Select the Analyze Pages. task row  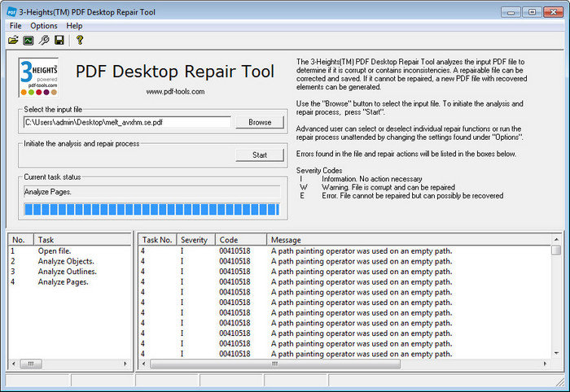pyautogui.click(x=69, y=281)
